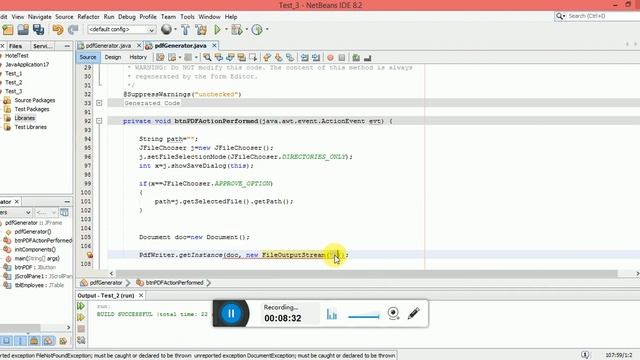Click the Clean and Build icon
Screen dimensions: 640x360
pos(201,29)
